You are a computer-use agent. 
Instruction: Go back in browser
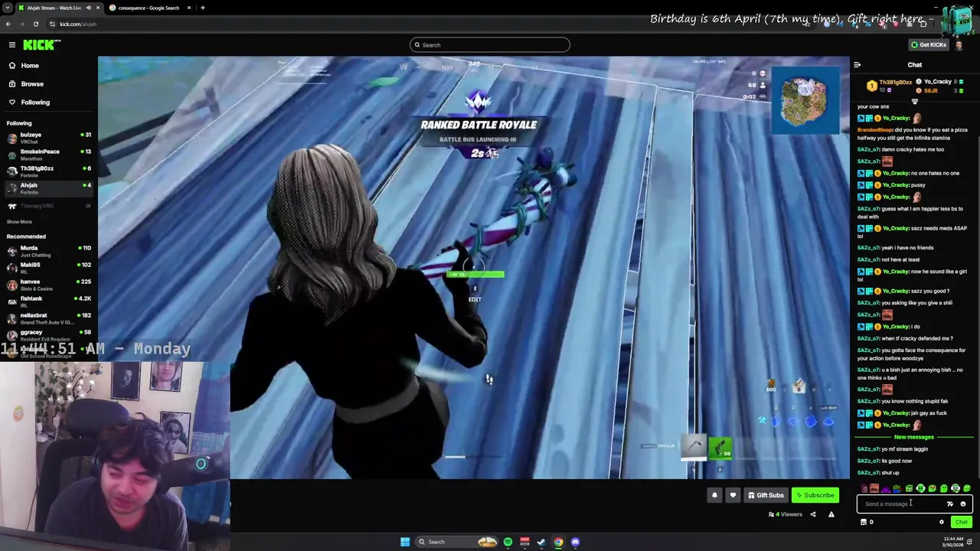tap(8, 24)
